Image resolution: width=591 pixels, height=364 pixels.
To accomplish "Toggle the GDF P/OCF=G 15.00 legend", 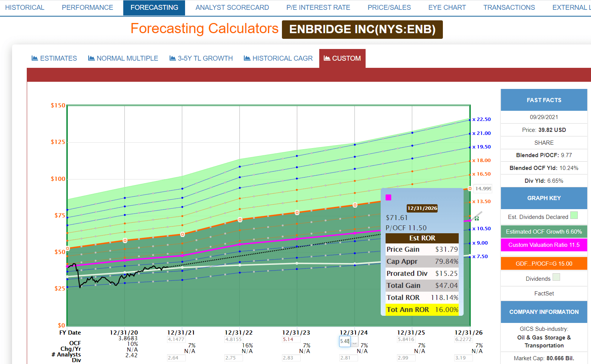I will 544,264.
